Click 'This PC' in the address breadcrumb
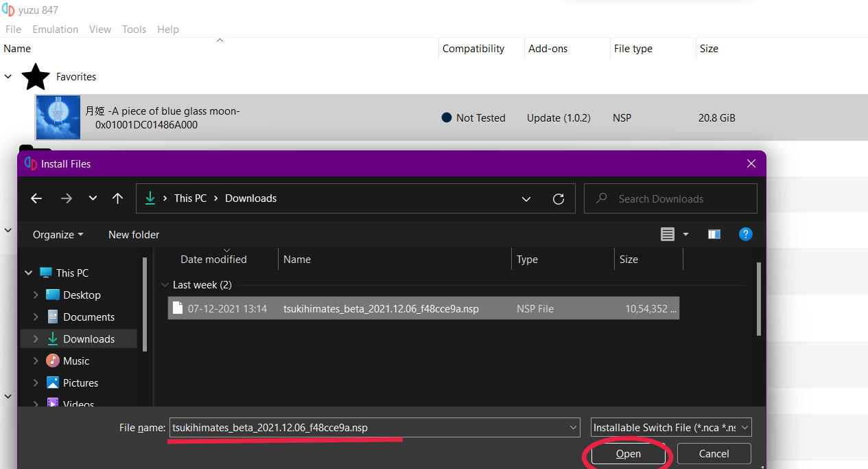 (x=190, y=198)
